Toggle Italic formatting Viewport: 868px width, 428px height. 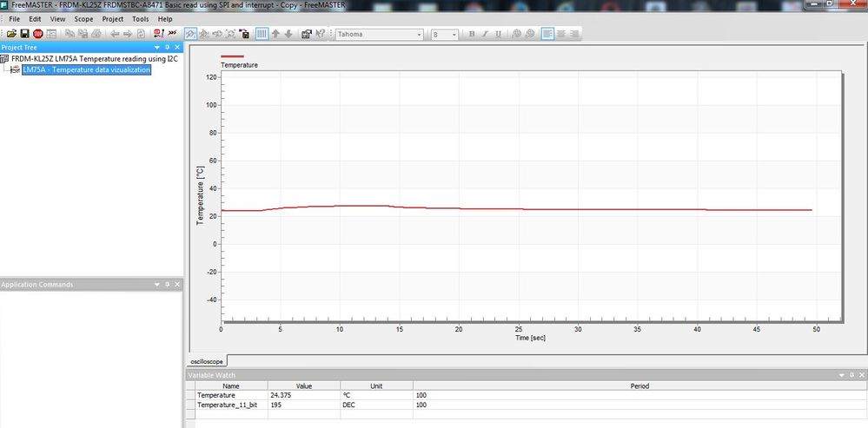485,34
